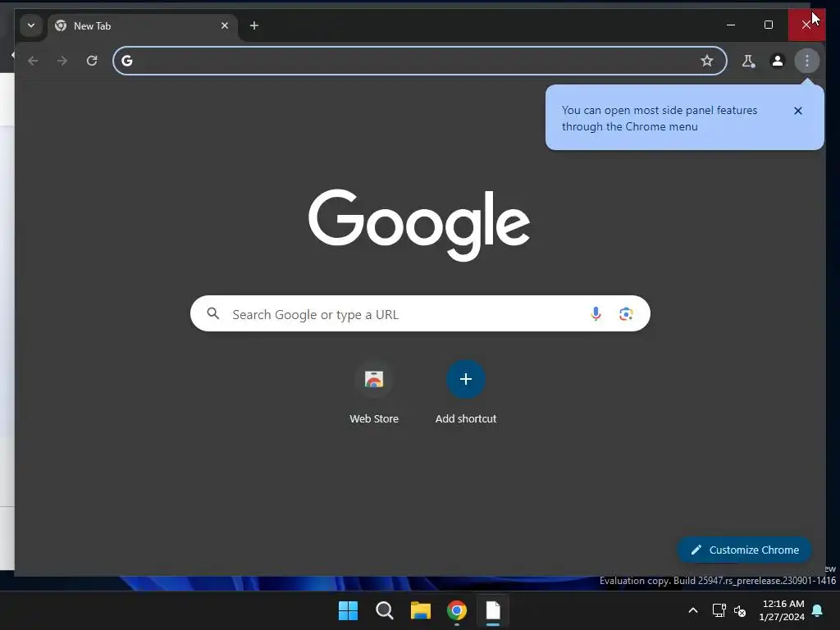Open the Web Store shortcut
The height and width of the screenshot is (630, 840).
click(x=374, y=393)
